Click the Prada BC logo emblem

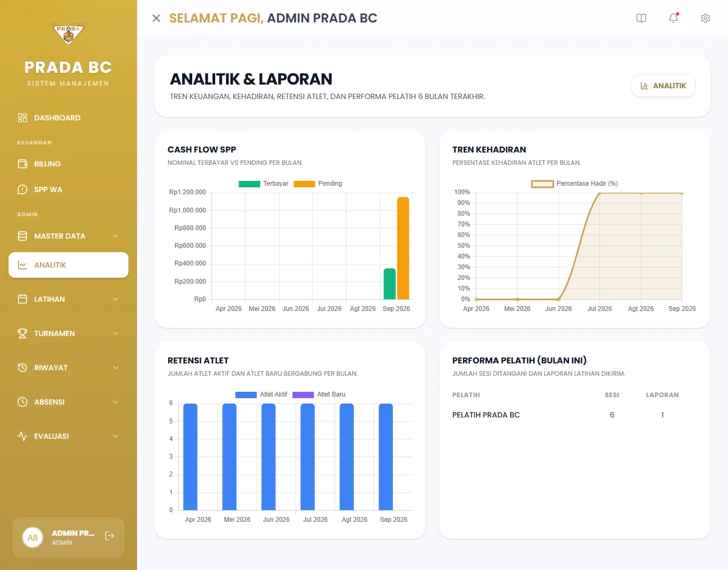coord(69,34)
